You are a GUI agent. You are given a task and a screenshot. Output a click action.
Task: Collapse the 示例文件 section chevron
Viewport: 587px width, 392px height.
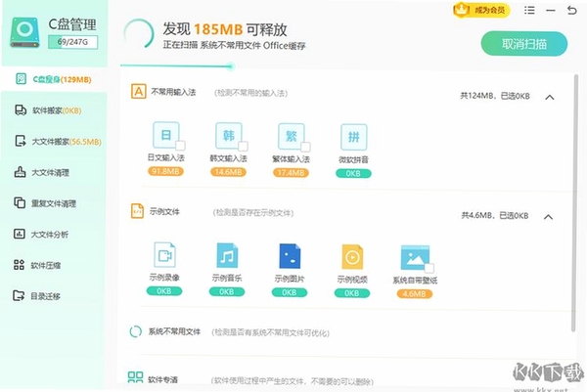click(549, 217)
